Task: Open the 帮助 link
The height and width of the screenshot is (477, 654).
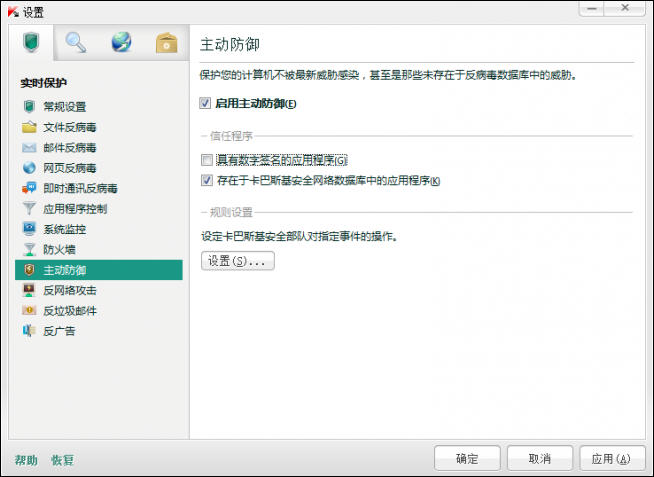Action: point(26,460)
